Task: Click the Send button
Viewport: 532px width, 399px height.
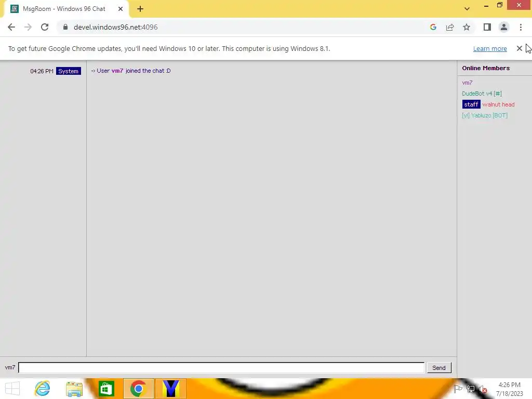Action: coord(439,367)
